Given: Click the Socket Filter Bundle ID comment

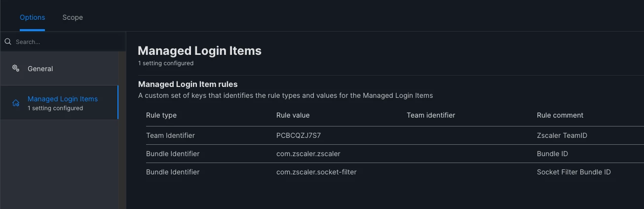Looking at the screenshot, I should tap(574, 172).
